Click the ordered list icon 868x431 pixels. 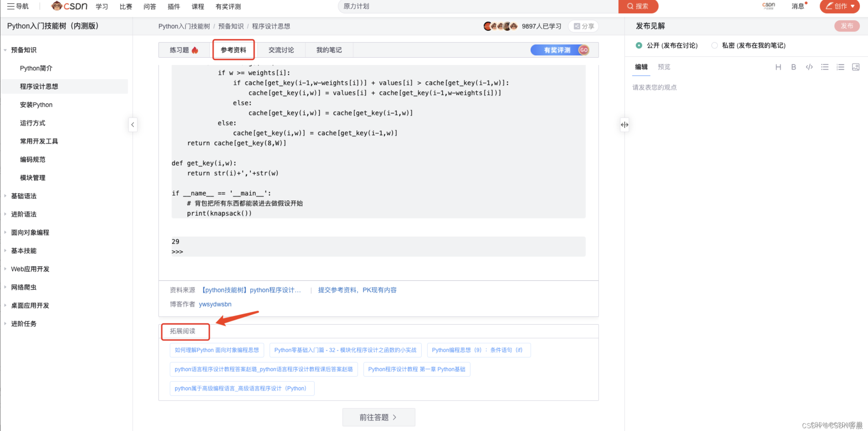click(840, 67)
